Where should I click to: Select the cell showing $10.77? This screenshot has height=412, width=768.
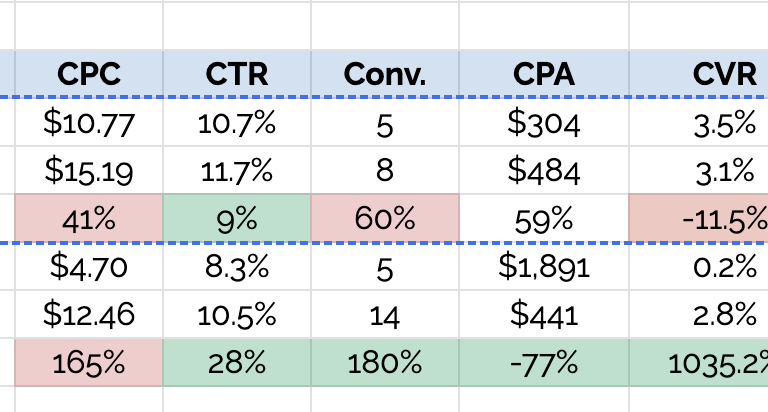point(89,122)
